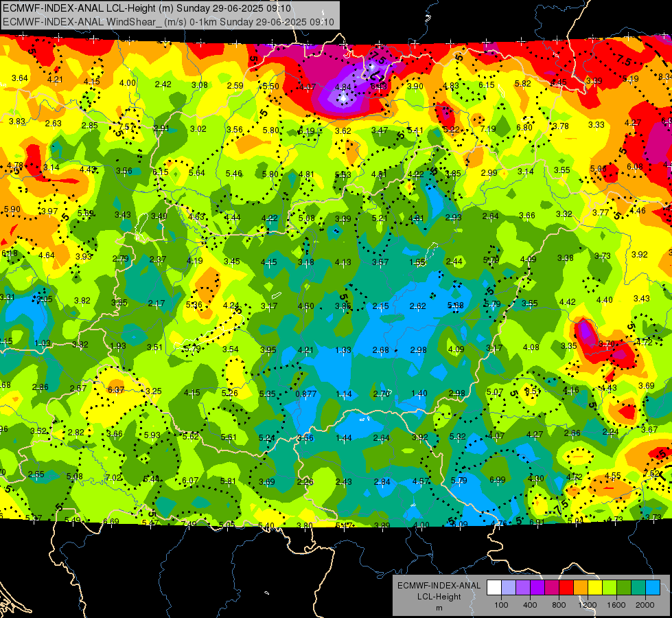Click the 2.17 wind shear value
Image resolution: width=672 pixels, height=618 pixels.
tap(157, 304)
